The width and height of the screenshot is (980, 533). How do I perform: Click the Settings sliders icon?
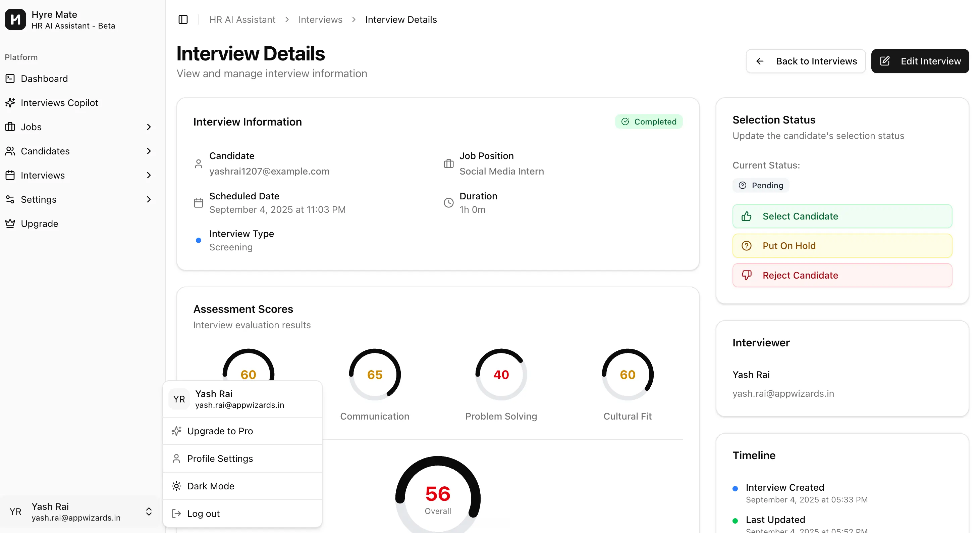tap(10, 199)
